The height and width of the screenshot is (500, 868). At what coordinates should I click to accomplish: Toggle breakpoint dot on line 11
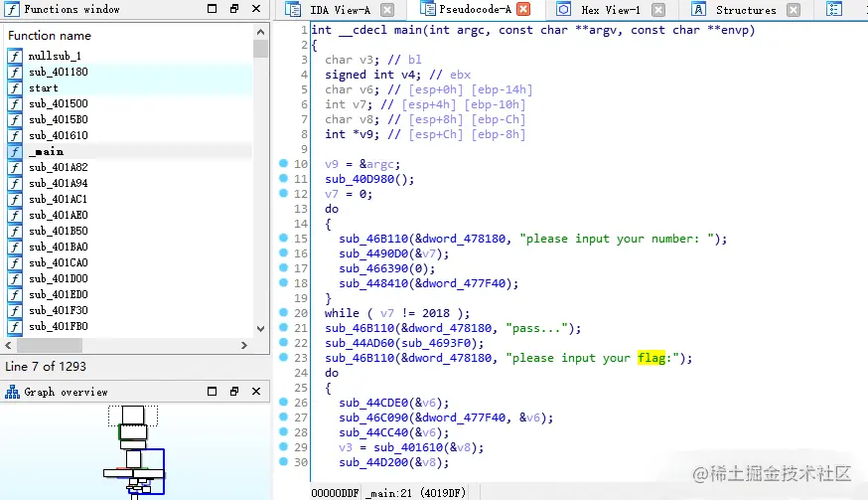click(283, 179)
